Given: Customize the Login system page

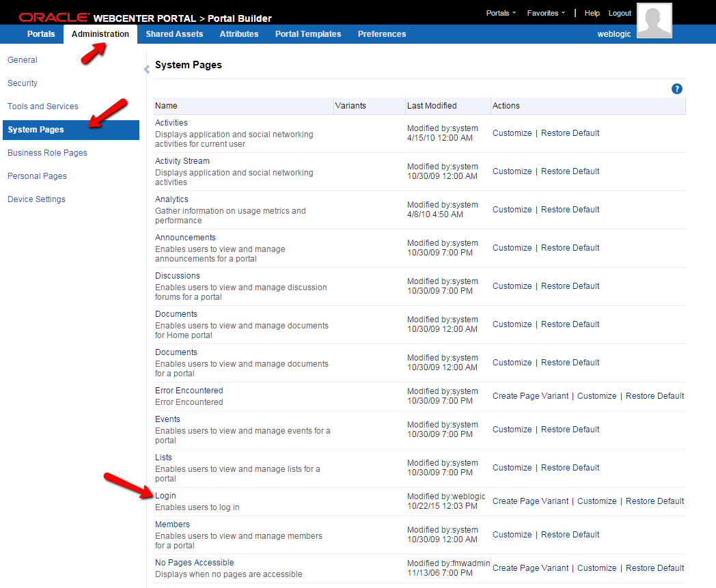Looking at the screenshot, I should tap(597, 501).
